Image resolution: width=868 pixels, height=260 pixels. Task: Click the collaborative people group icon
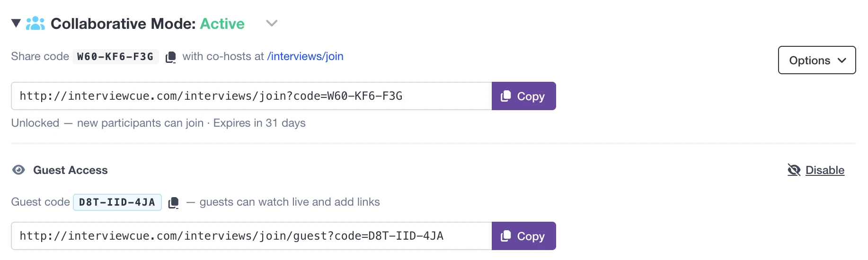point(35,23)
